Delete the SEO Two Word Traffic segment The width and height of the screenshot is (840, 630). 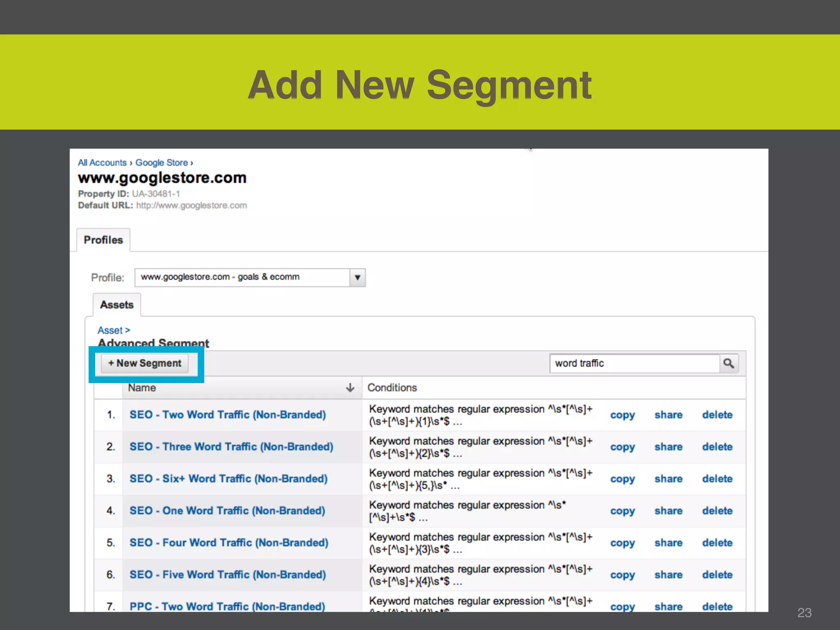tap(717, 415)
